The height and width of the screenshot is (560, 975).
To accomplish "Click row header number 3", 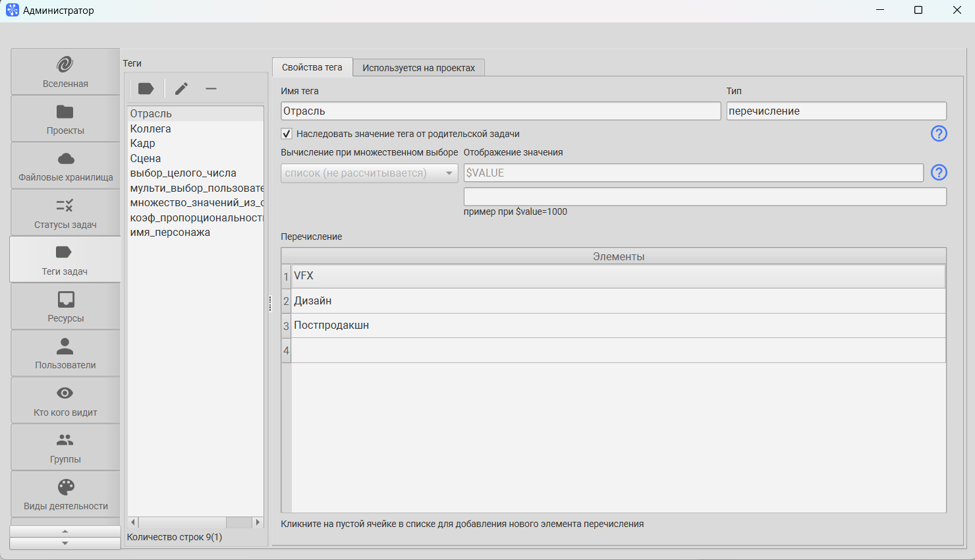I will (286, 325).
